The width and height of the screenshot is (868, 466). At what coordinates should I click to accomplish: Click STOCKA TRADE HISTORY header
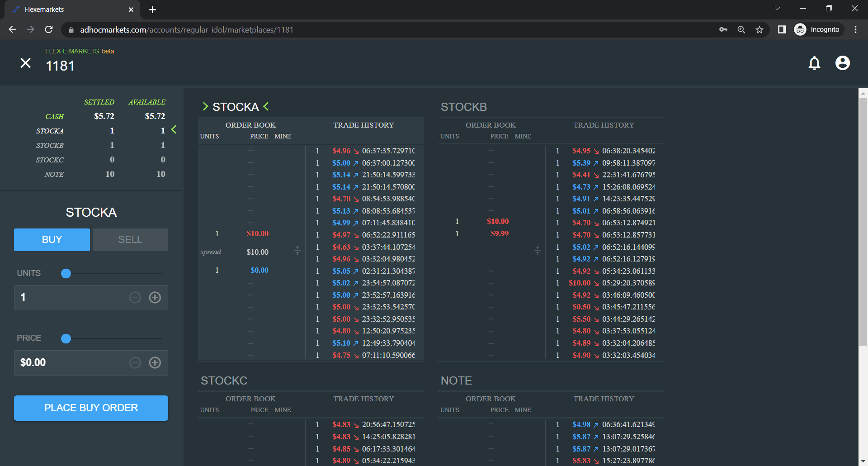[363, 125]
